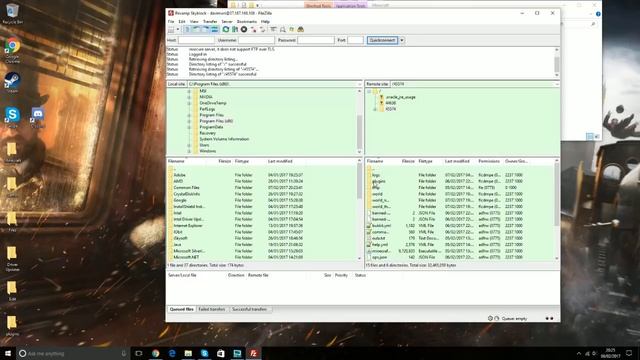Expand the NVIDIA folder in local tree
The image size is (640, 360).
pyautogui.click(x=189, y=97)
